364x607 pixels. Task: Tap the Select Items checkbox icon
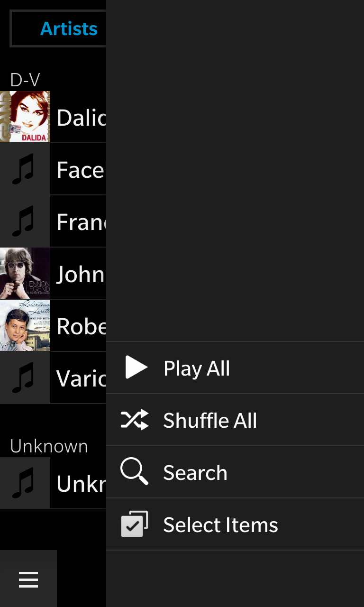pos(135,524)
